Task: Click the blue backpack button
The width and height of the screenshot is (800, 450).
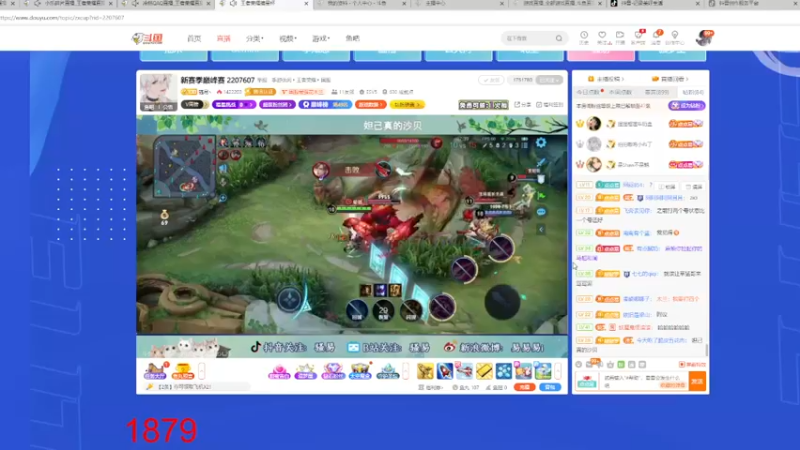Action: (550, 387)
